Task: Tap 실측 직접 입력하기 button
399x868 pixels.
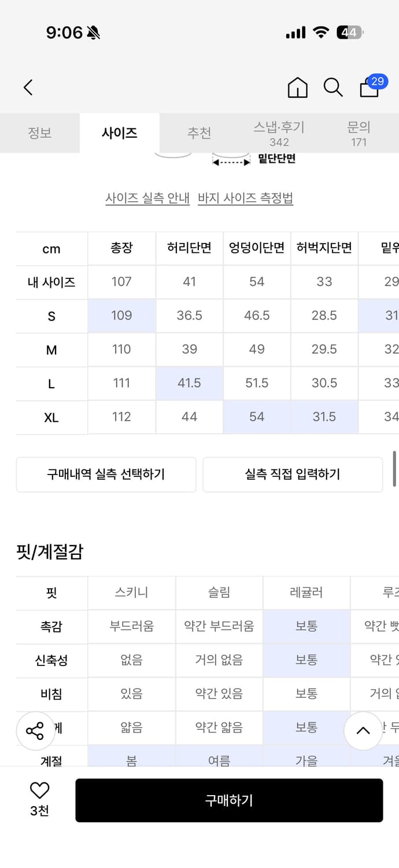Action: point(293,475)
